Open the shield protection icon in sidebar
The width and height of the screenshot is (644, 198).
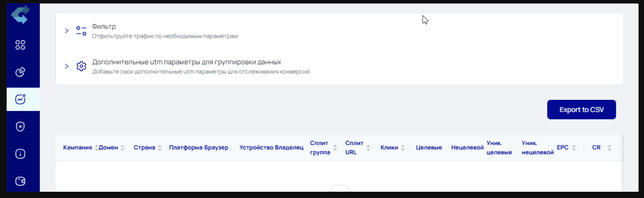click(x=20, y=127)
